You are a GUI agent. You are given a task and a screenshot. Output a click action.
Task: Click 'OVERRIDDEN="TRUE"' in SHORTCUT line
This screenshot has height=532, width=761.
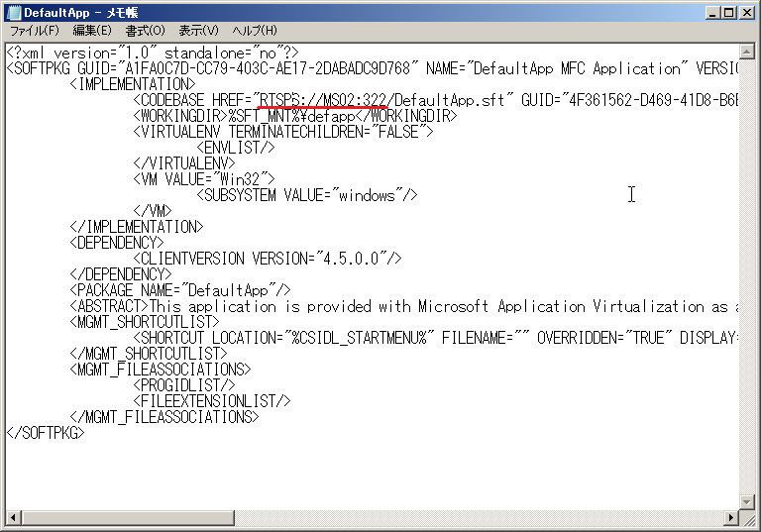click(604, 338)
